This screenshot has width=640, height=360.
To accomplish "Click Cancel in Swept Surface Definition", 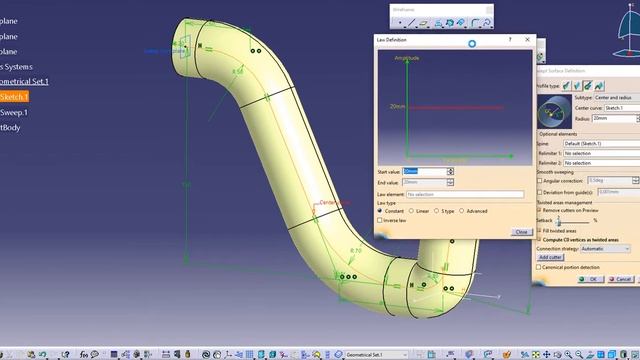I will point(621,279).
